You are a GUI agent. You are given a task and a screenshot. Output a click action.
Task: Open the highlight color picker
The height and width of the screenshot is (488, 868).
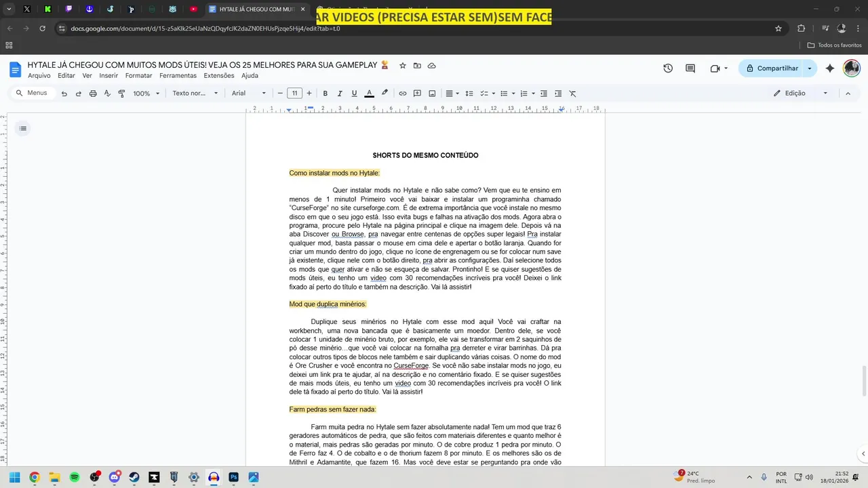384,94
